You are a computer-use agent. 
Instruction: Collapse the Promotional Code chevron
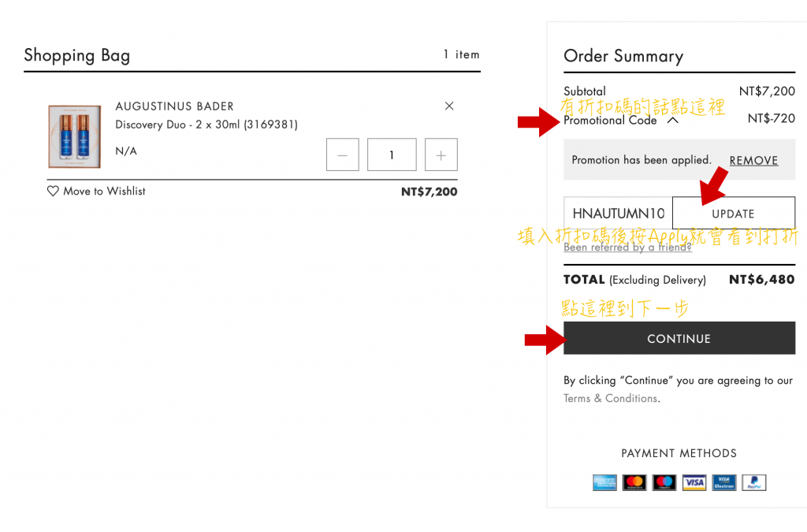click(672, 121)
